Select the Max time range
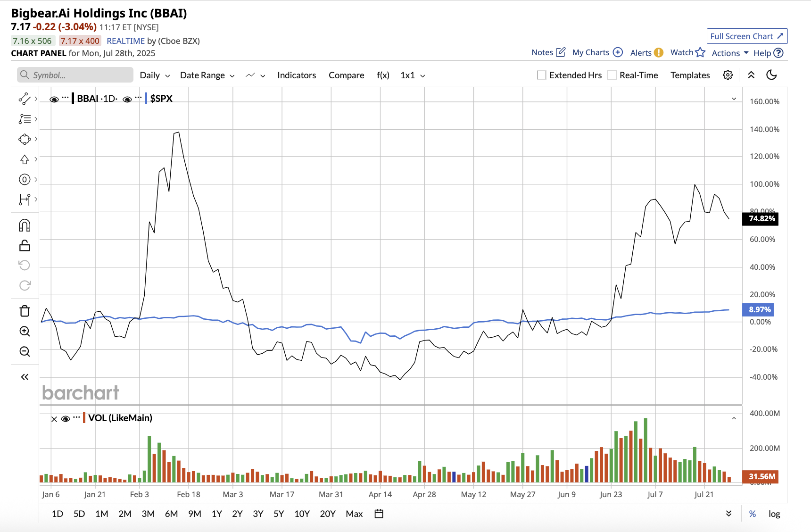The width and height of the screenshot is (811, 532). [354, 514]
